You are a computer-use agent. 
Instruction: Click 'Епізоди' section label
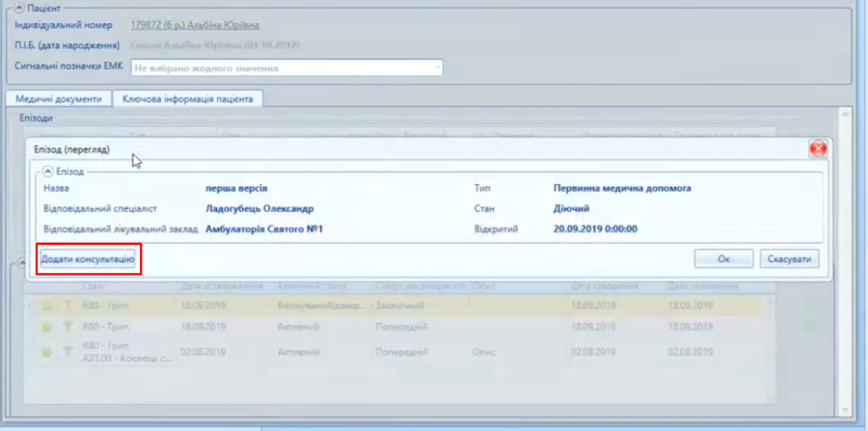pyautogui.click(x=36, y=118)
